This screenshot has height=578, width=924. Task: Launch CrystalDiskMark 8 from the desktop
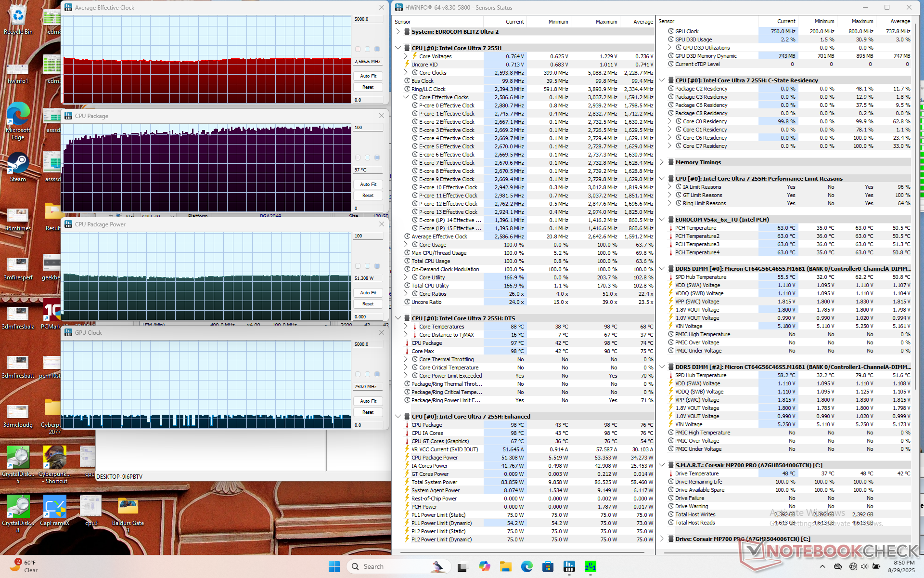click(18, 514)
